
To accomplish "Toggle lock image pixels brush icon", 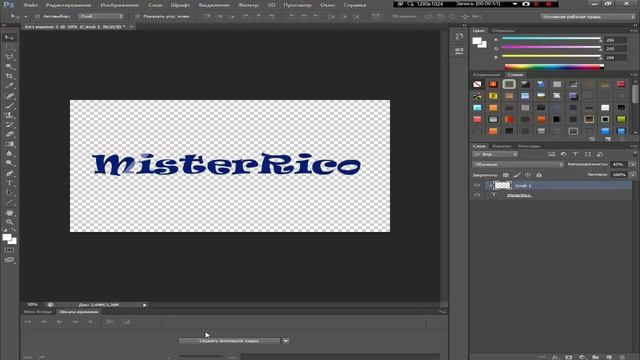I will click(517, 175).
